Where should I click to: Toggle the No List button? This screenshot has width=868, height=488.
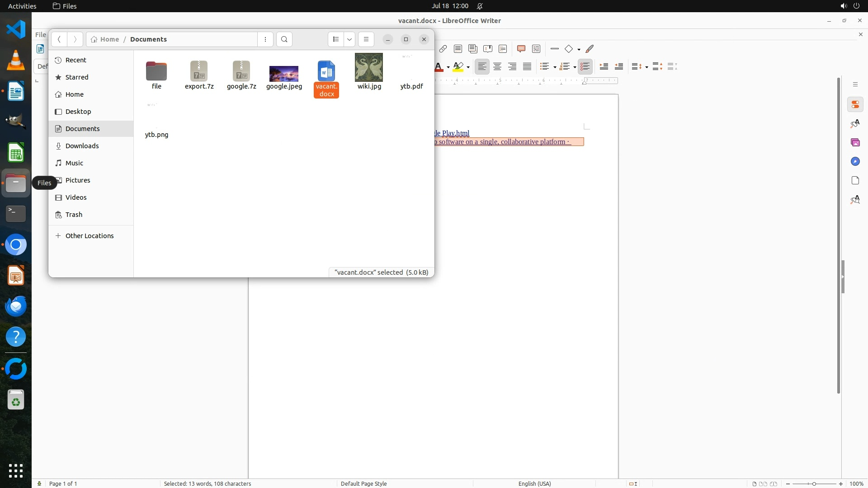[x=585, y=66]
